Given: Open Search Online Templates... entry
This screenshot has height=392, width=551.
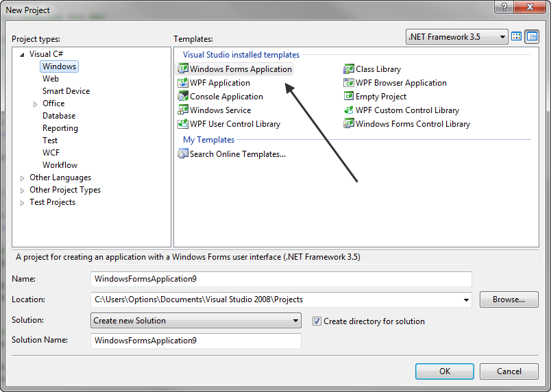Looking at the screenshot, I should click(238, 154).
